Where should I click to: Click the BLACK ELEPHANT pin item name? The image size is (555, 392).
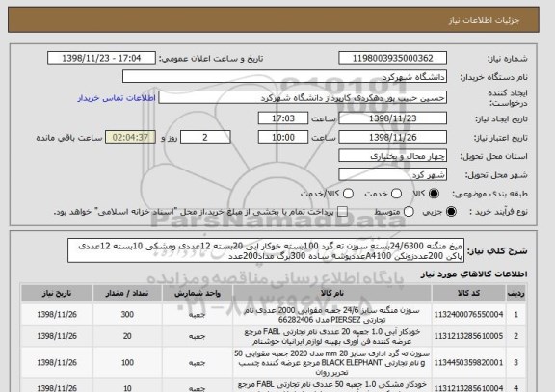pos(332,363)
